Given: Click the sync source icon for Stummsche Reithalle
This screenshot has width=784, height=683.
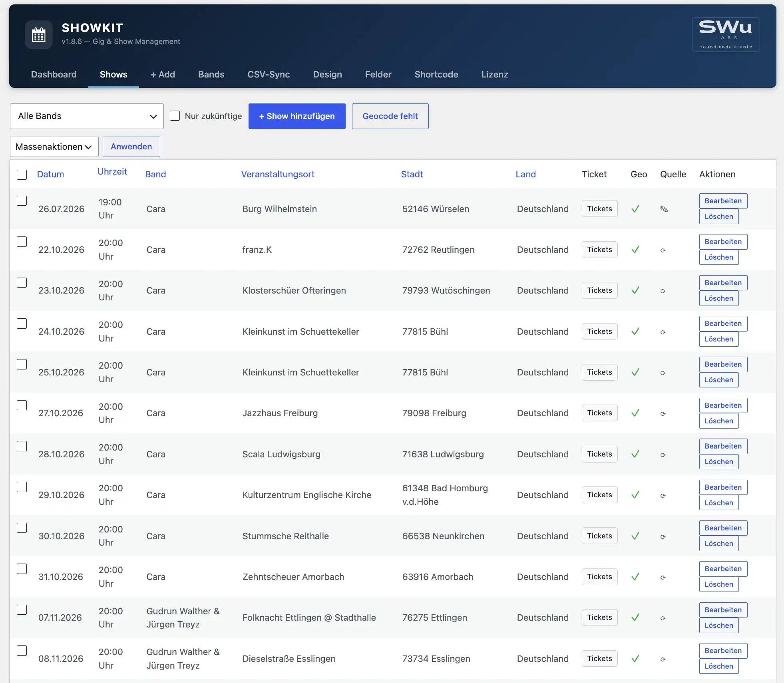Looking at the screenshot, I should pyautogui.click(x=663, y=537).
